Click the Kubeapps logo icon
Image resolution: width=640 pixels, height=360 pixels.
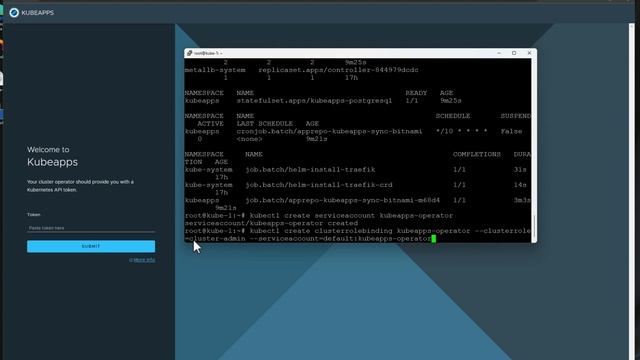tap(14, 13)
